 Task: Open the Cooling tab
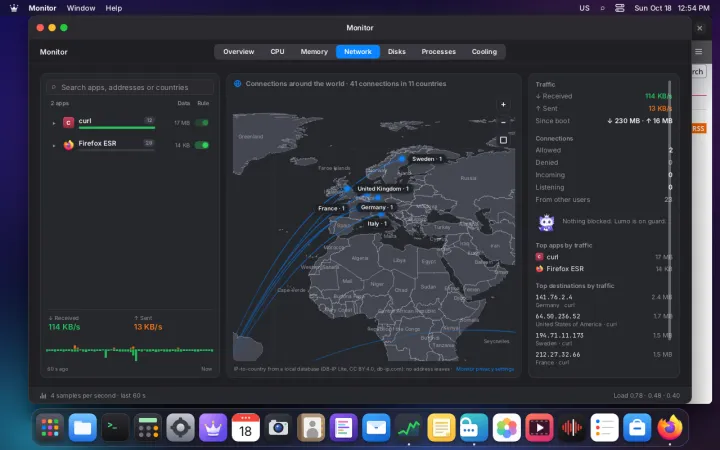tap(484, 51)
